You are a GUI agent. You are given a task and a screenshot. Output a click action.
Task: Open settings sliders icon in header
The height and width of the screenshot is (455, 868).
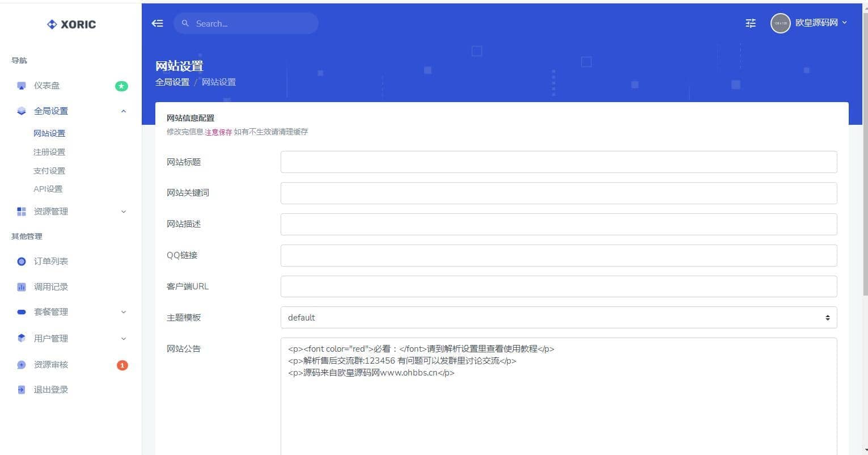coord(750,23)
